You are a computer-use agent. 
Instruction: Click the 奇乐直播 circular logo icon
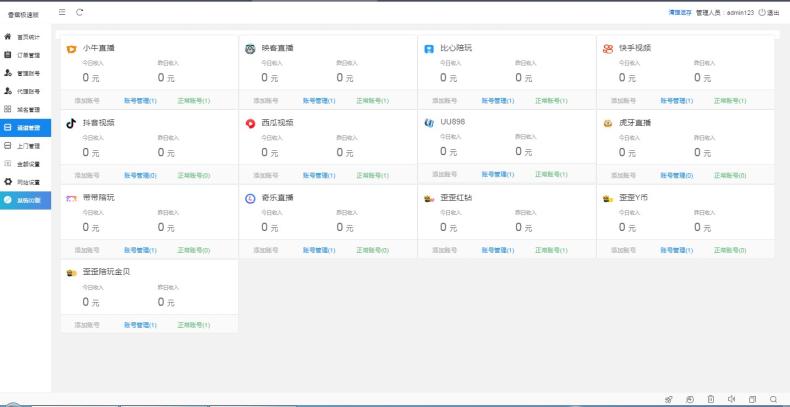[250, 198]
